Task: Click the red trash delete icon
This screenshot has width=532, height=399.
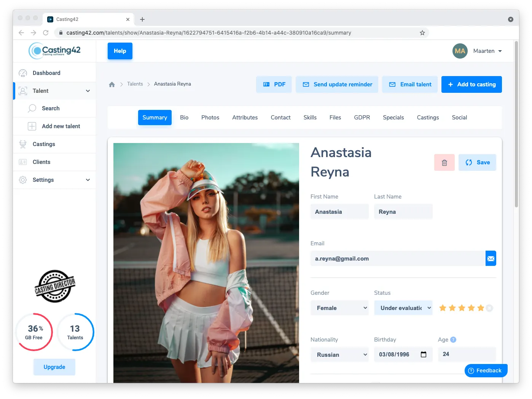Action: coord(444,163)
